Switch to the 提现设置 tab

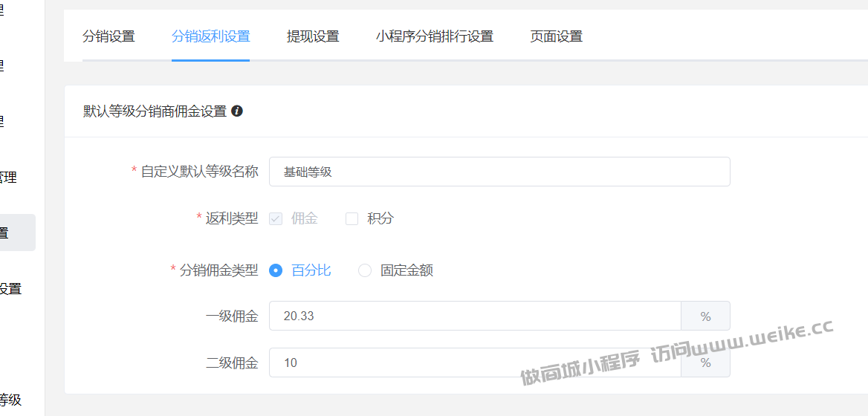(x=313, y=37)
